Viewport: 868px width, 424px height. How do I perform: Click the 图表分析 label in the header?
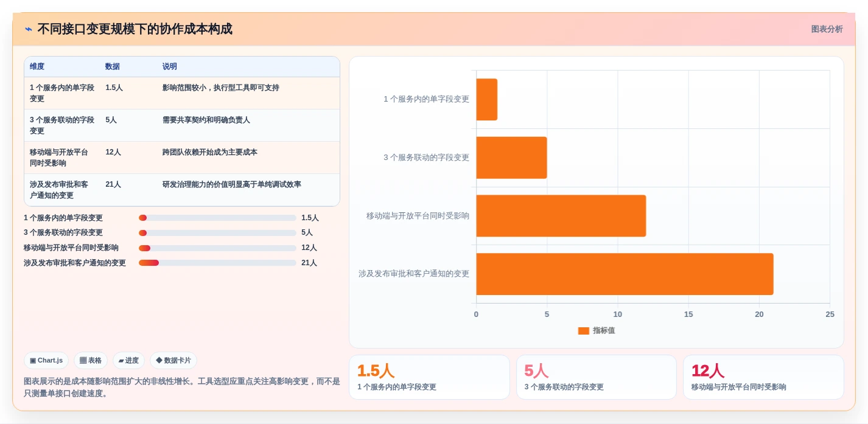827,29
